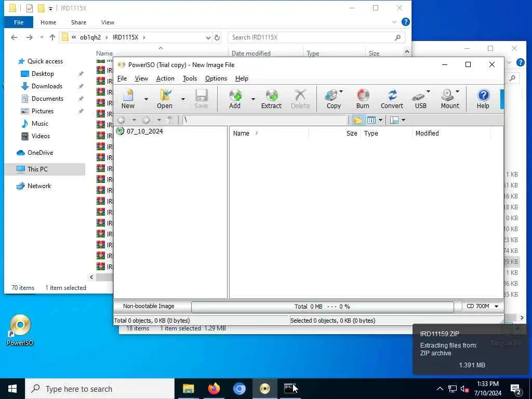This screenshot has height=399, width=532.
Task: Show hidden system tray icons
Action: 440,389
